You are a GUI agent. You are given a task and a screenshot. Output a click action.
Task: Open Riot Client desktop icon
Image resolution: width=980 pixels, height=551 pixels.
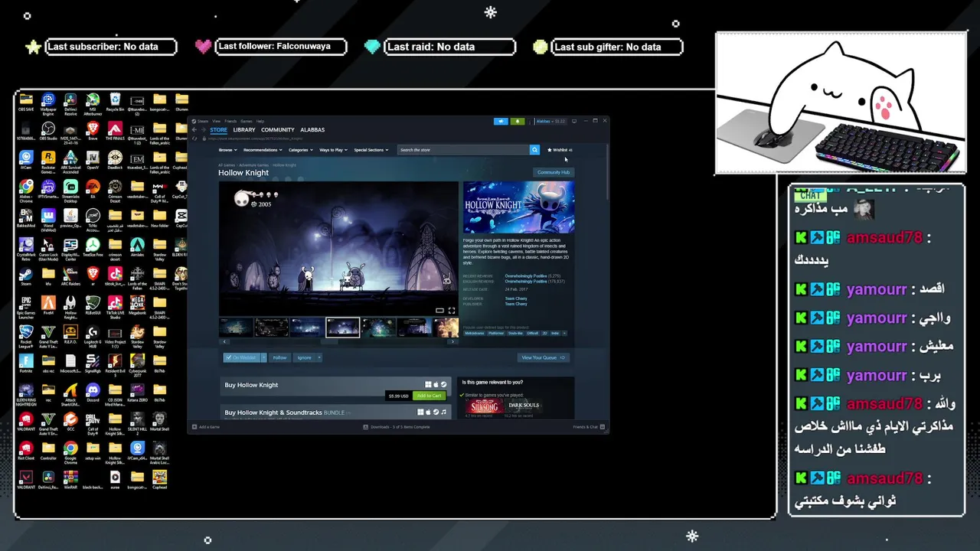click(26, 452)
